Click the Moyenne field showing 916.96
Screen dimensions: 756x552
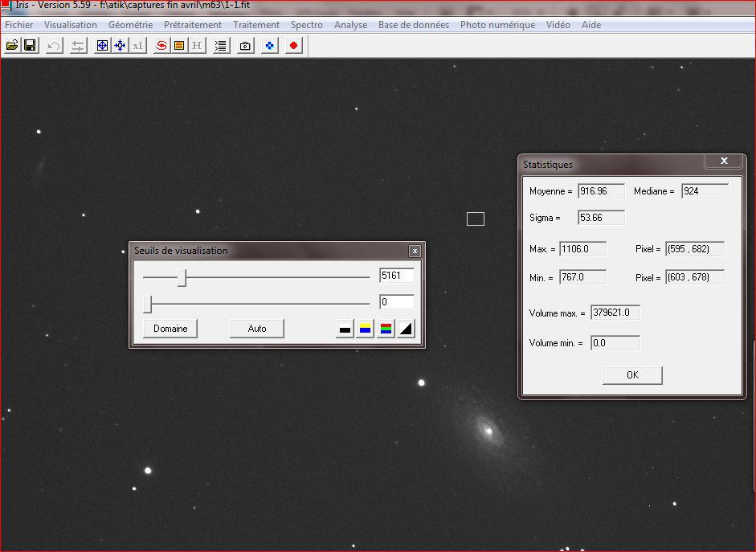click(x=601, y=191)
